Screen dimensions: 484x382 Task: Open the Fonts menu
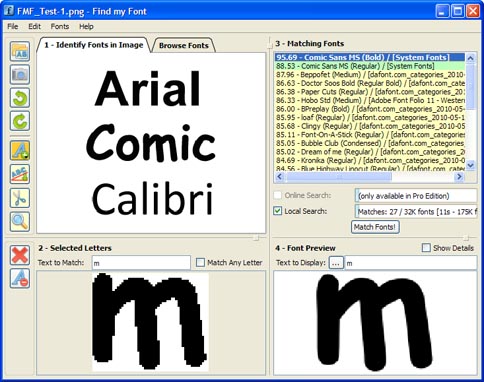(x=60, y=27)
